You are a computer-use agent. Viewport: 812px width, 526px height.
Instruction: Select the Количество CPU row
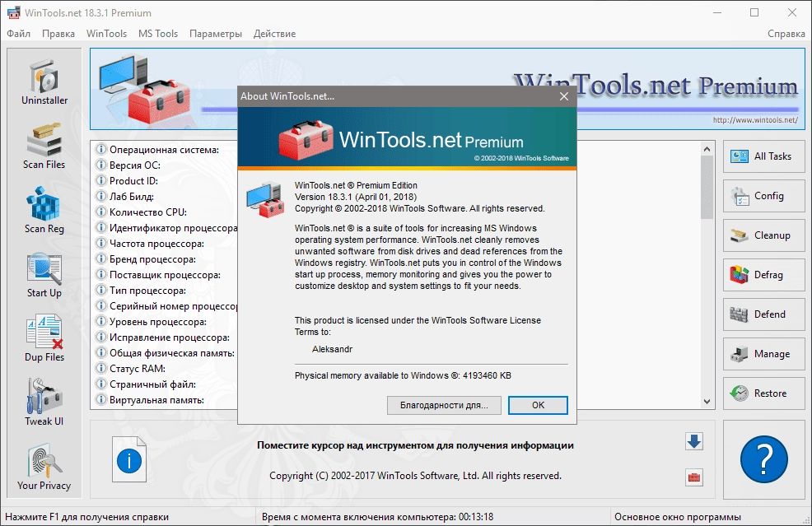[x=165, y=212]
